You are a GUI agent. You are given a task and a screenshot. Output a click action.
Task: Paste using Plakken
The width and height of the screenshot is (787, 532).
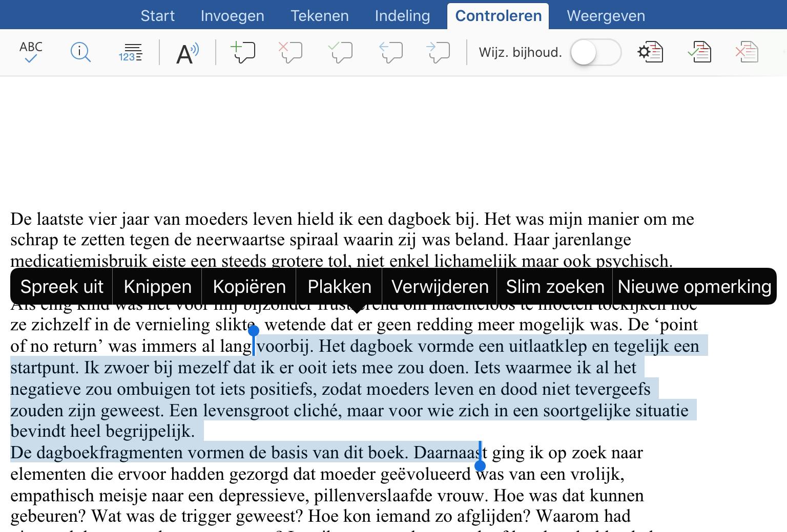[339, 286]
